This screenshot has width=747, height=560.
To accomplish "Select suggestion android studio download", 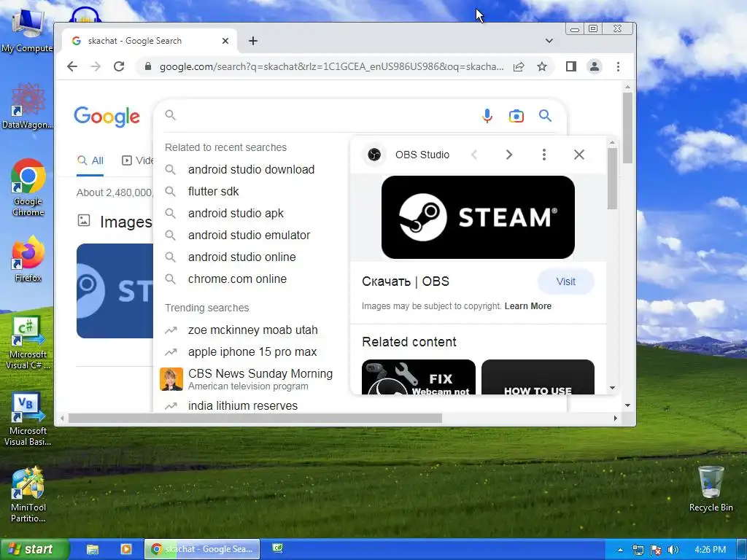I will [x=251, y=169].
